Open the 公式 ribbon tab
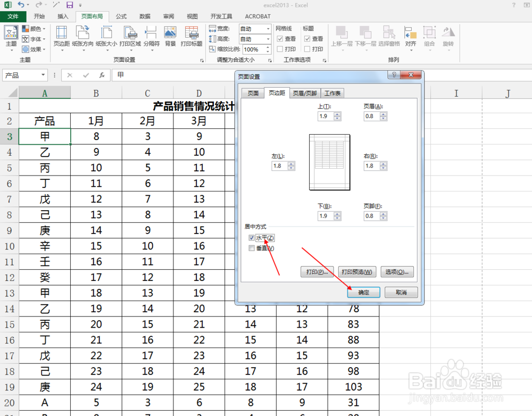The image size is (532, 416). tap(120, 16)
